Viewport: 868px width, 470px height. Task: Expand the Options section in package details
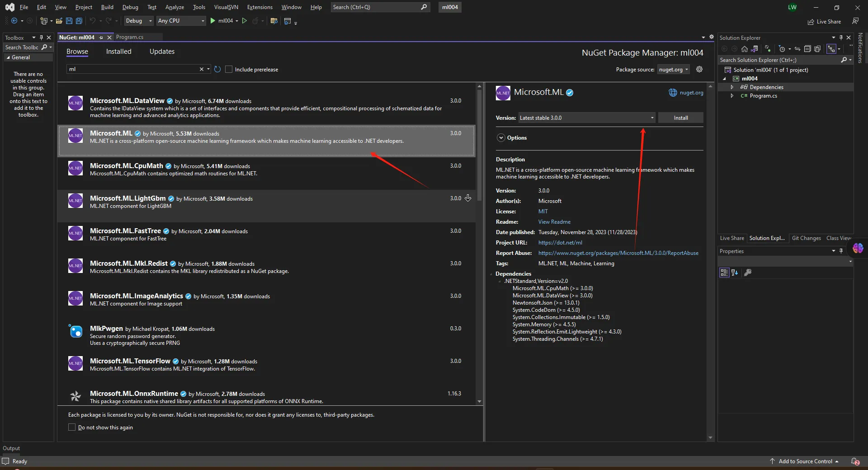coord(501,138)
